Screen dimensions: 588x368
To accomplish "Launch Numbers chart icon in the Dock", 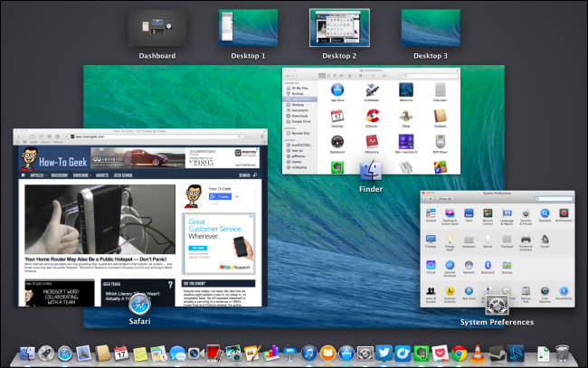I will [271, 353].
